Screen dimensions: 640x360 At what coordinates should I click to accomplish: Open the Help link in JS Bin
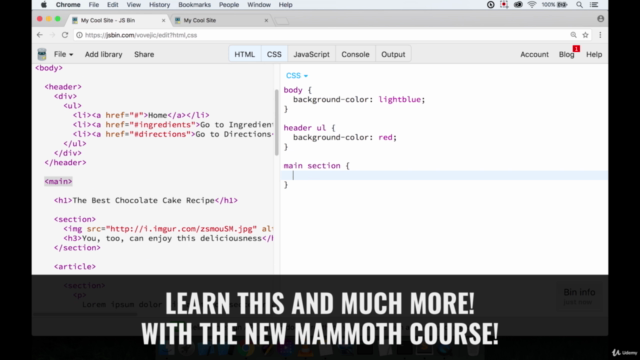[x=594, y=54]
